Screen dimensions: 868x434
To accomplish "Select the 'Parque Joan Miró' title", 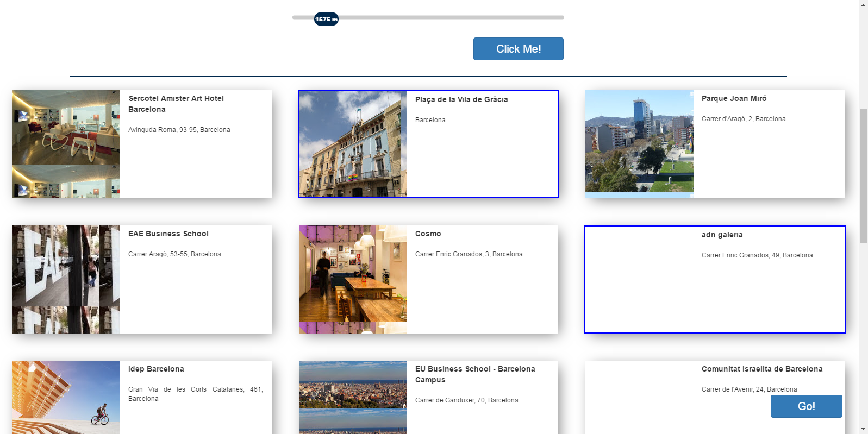I will pos(734,98).
